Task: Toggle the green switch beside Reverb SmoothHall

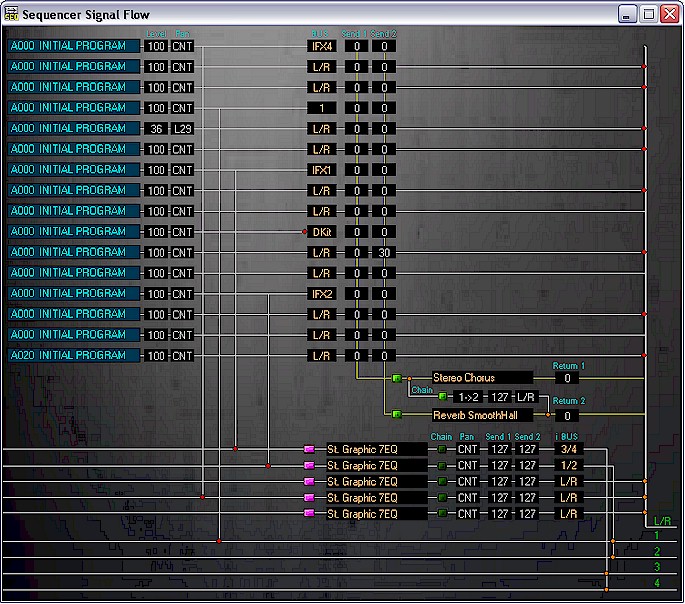Action: click(x=397, y=414)
